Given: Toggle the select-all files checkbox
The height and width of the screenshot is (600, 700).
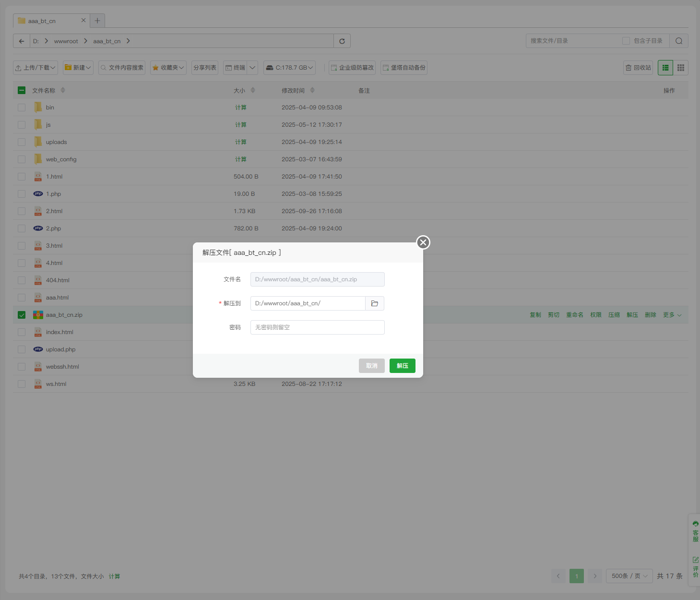Looking at the screenshot, I should (x=22, y=90).
